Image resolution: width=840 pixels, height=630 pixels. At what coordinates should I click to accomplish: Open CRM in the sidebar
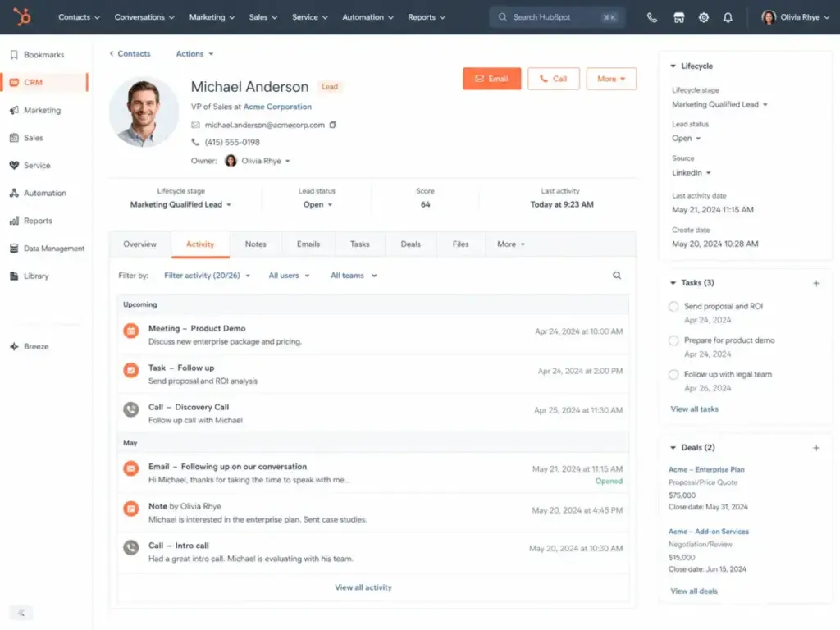click(44, 83)
